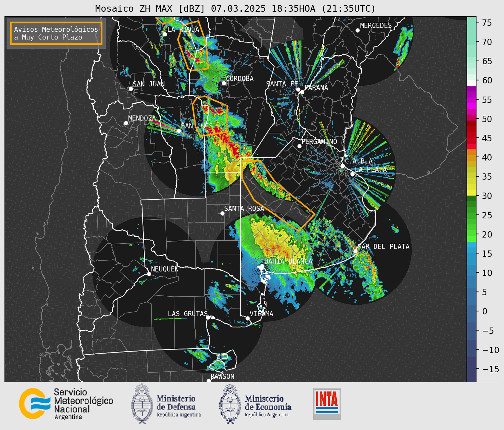This screenshot has height=430, width=504.
Task: Click the INTA logo
Action: [327, 404]
